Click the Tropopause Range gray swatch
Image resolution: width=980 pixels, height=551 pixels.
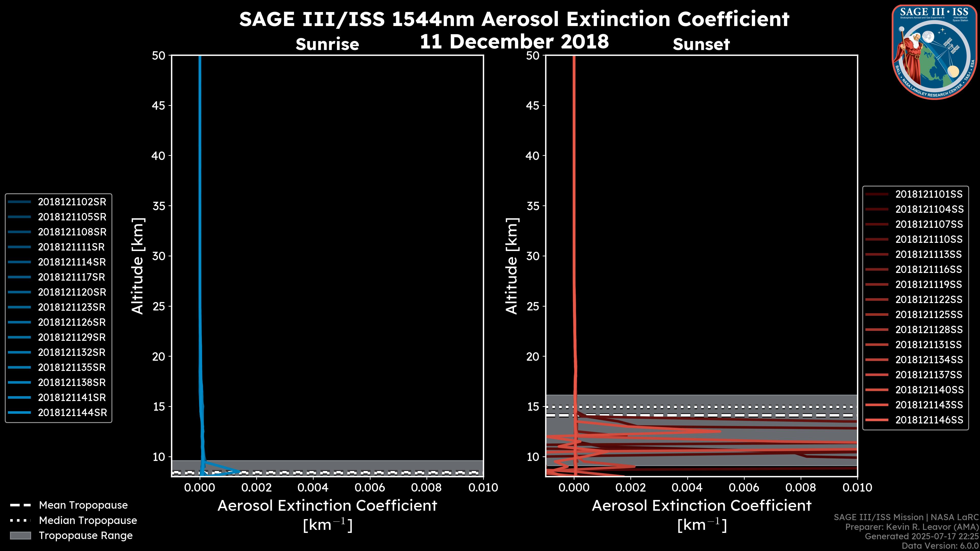pos(20,536)
